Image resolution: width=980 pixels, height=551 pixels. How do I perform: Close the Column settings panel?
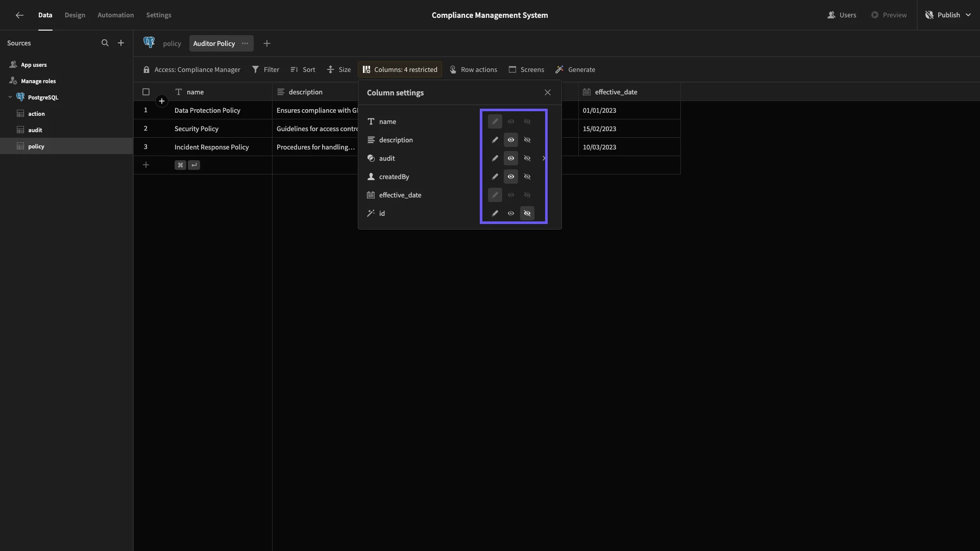(x=548, y=93)
